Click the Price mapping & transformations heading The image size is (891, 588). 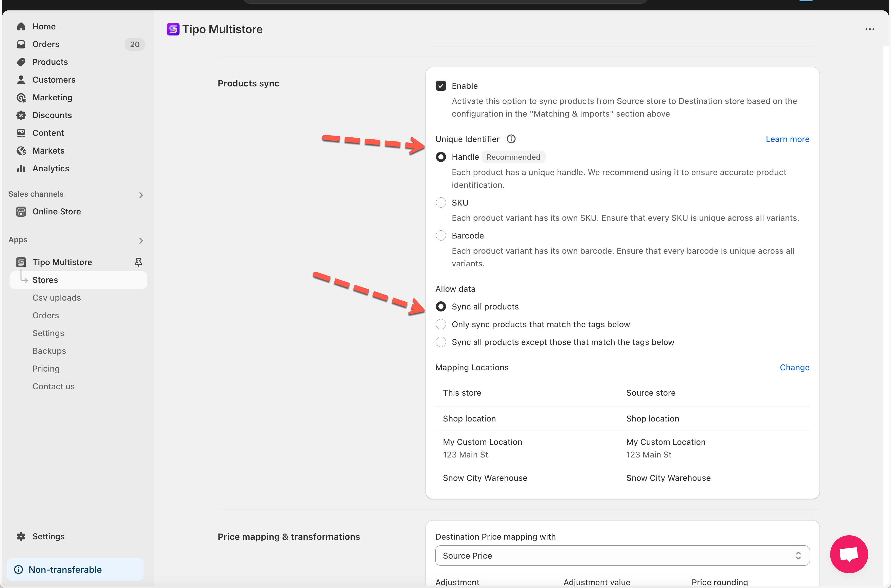pyautogui.click(x=289, y=537)
